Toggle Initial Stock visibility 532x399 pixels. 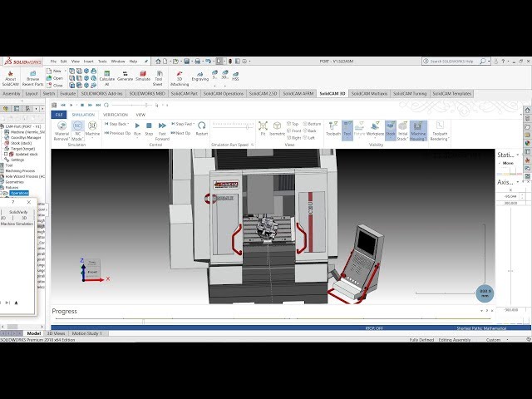coord(402,131)
